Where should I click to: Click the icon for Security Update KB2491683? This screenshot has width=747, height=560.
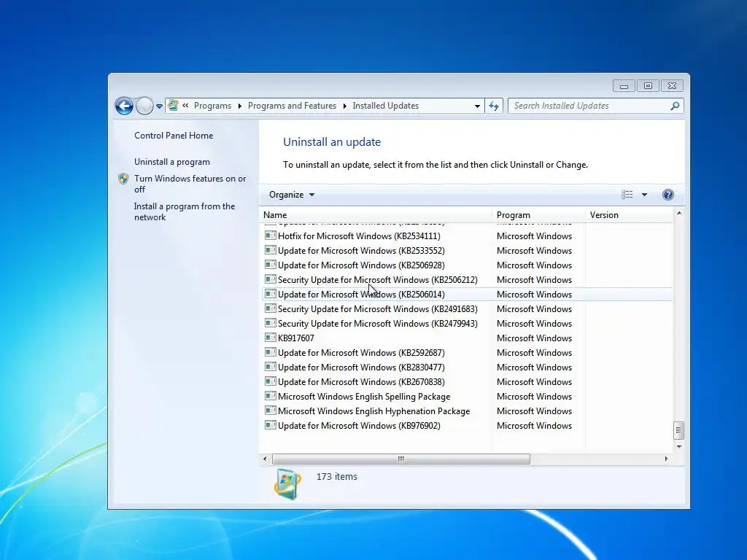pos(271,308)
